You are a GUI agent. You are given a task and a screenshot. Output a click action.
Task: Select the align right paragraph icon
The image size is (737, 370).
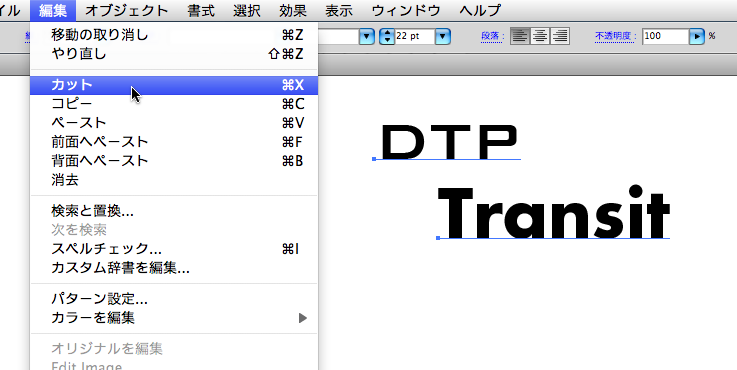pyautogui.click(x=560, y=36)
